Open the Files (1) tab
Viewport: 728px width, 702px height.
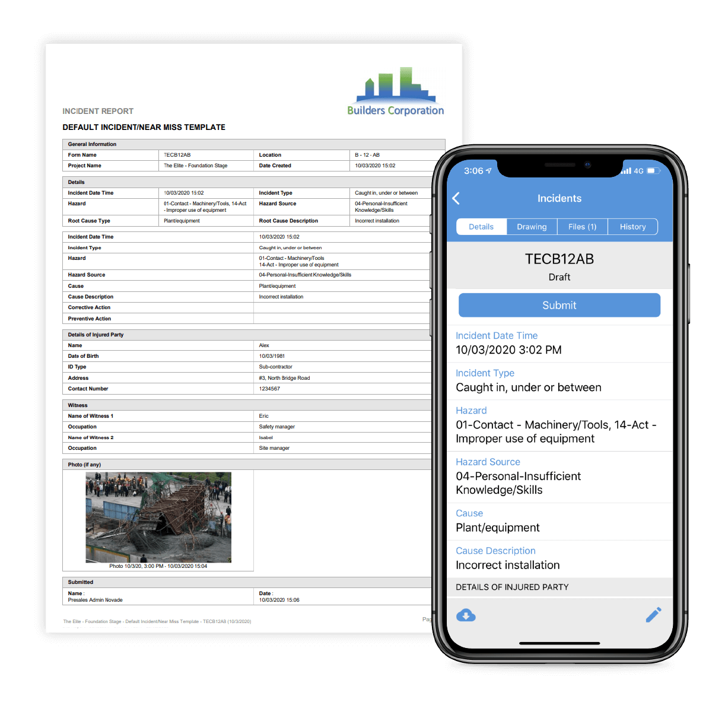pos(582,226)
